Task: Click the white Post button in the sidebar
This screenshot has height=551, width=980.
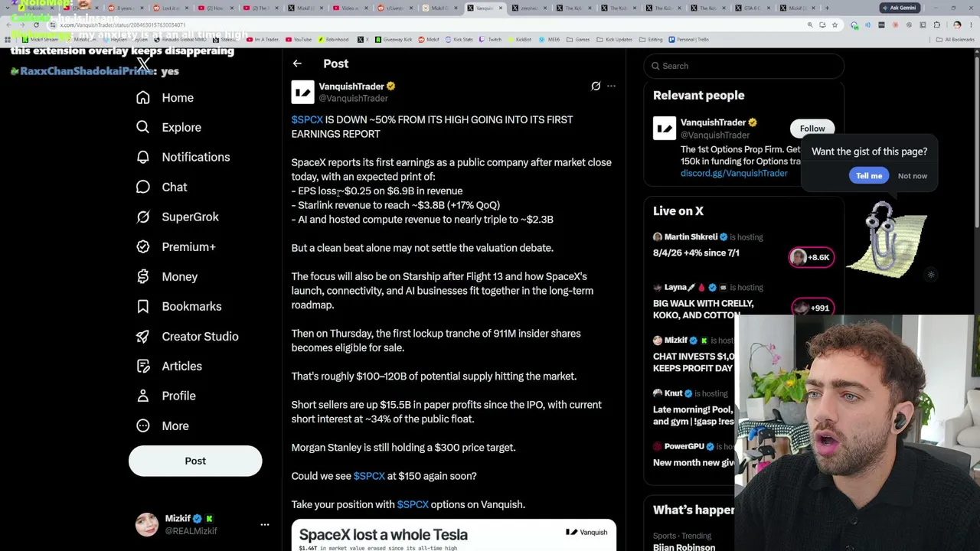Action: [x=195, y=461]
